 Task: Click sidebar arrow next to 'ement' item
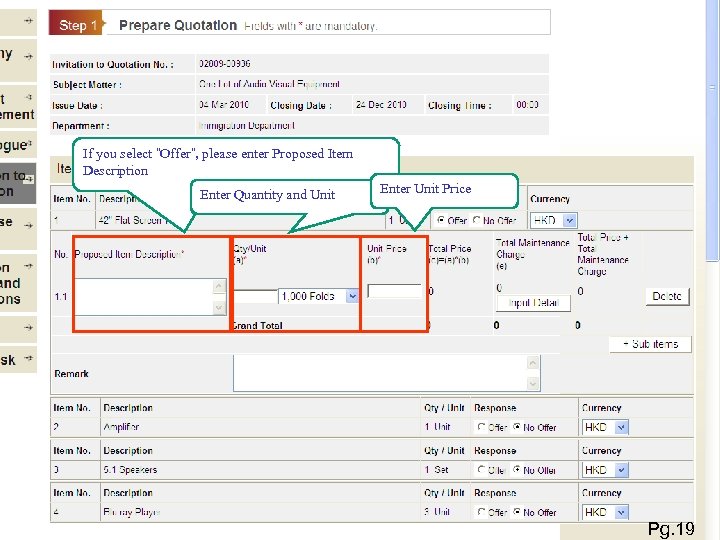click(x=28, y=97)
